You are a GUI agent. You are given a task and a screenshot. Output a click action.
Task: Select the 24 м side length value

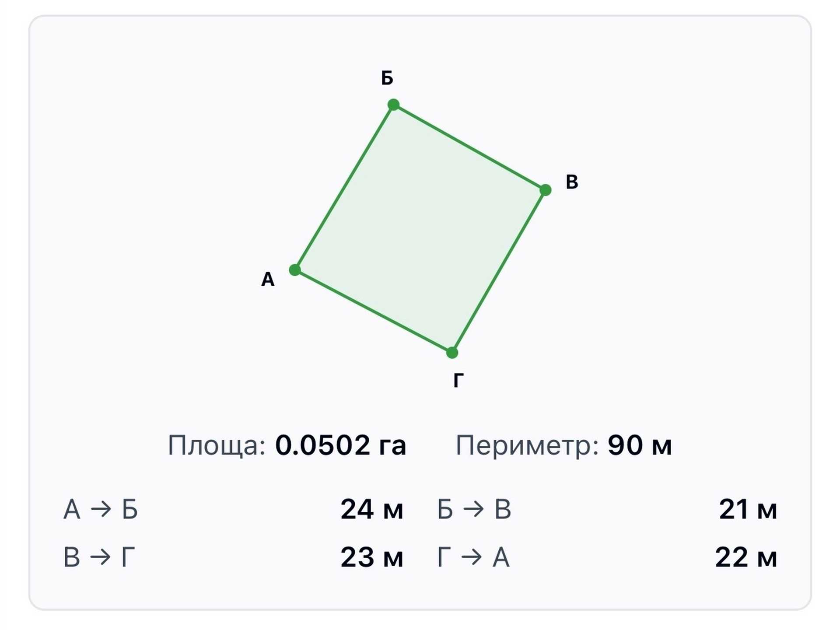click(x=372, y=509)
